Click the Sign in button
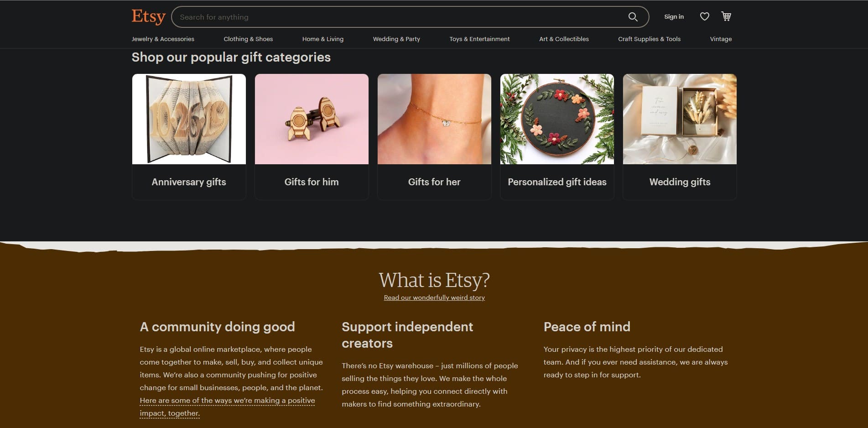The width and height of the screenshot is (868, 428). pos(674,17)
